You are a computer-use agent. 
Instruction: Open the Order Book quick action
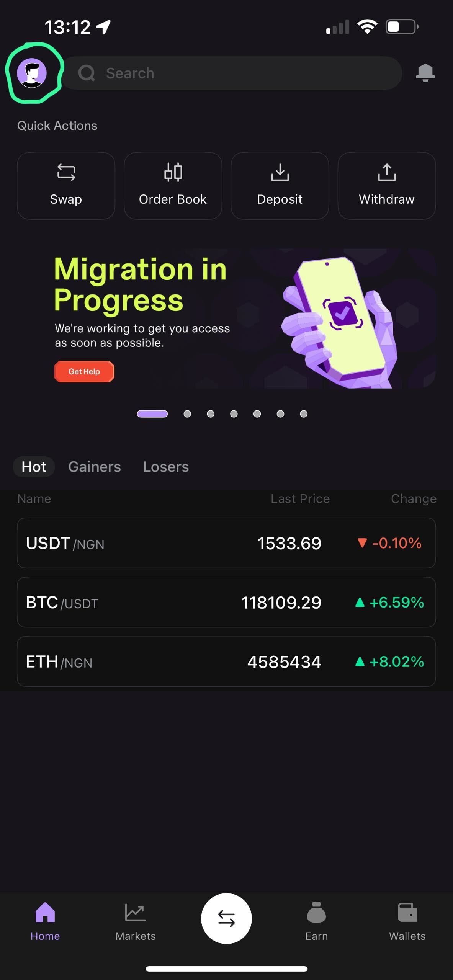pos(173,186)
